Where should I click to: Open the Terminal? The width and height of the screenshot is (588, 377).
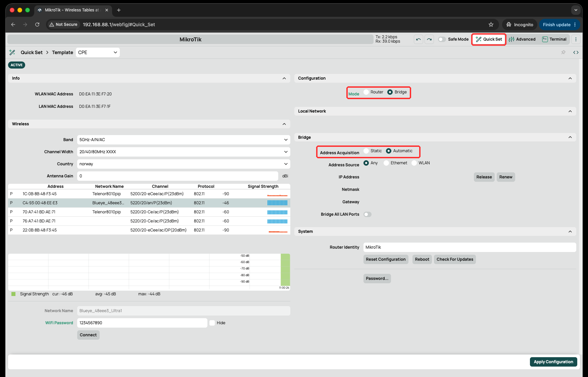[x=554, y=39]
